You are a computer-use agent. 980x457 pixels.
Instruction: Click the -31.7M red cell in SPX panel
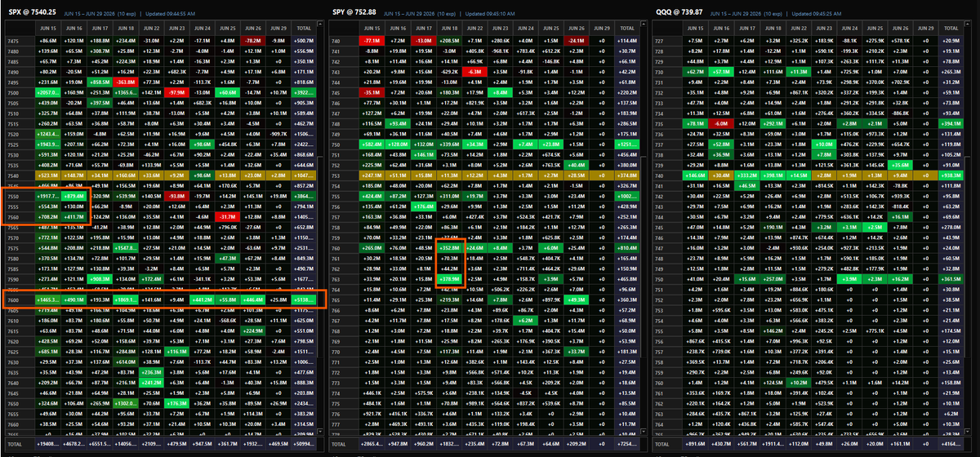tap(227, 215)
